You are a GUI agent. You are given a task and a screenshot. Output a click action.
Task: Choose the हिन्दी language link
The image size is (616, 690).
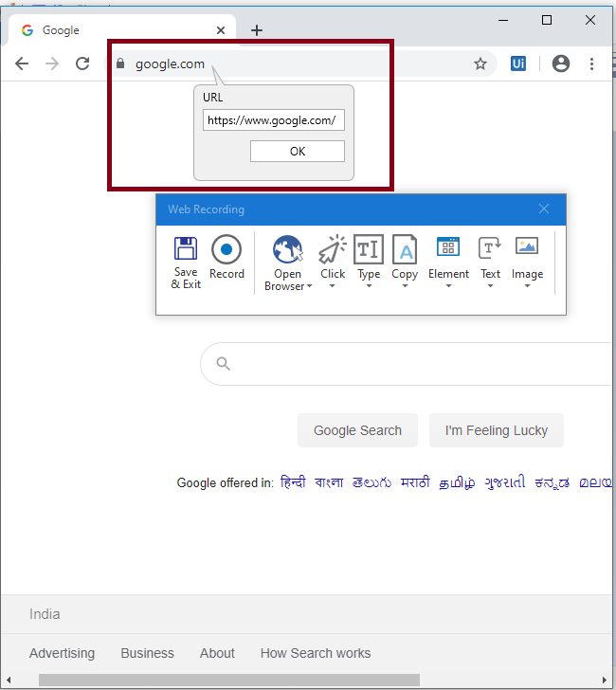(x=293, y=482)
